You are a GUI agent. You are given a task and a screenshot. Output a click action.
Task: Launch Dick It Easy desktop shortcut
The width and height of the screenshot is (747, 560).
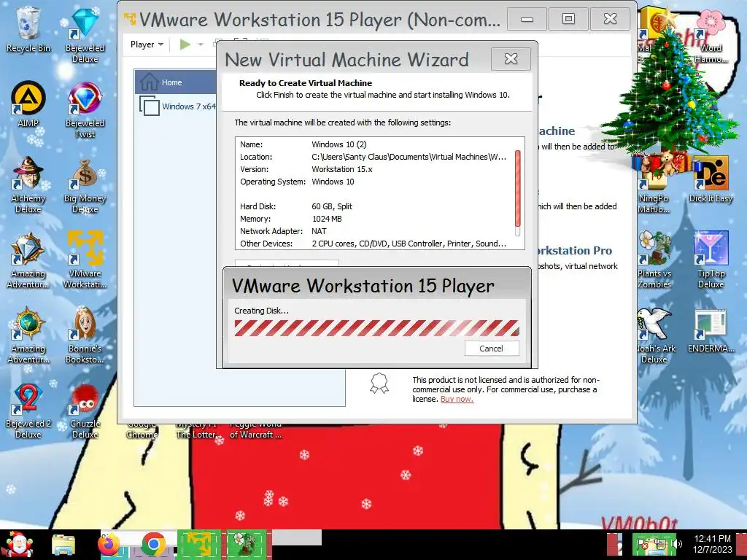click(711, 180)
